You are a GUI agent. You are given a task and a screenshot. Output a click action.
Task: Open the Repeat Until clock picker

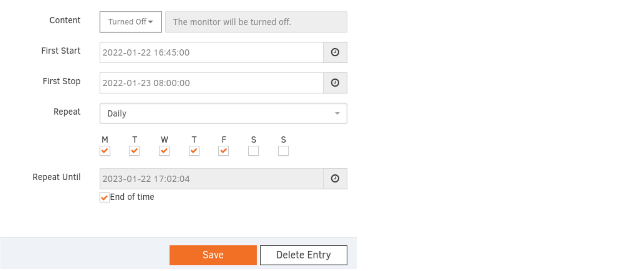pyautogui.click(x=335, y=178)
